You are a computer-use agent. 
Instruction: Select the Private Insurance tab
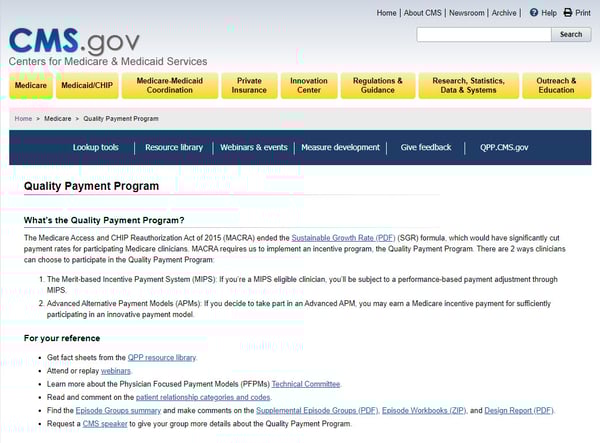click(249, 85)
